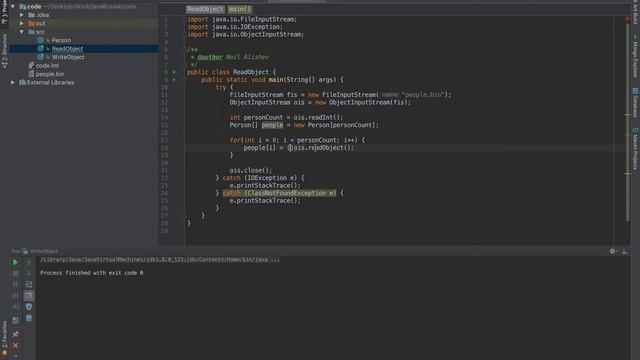Click the External Libraries icon

[x=23, y=82]
